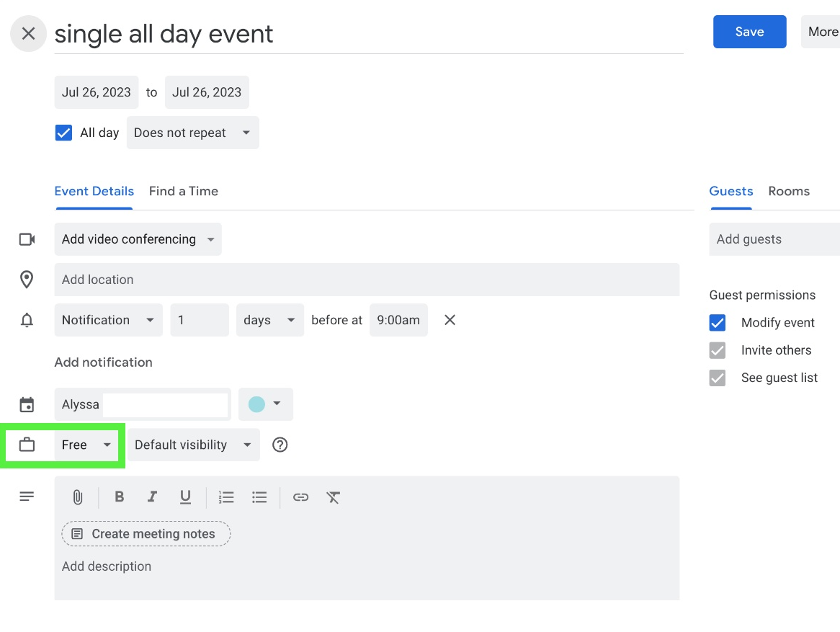Switch to the Rooms tab

[x=788, y=191]
